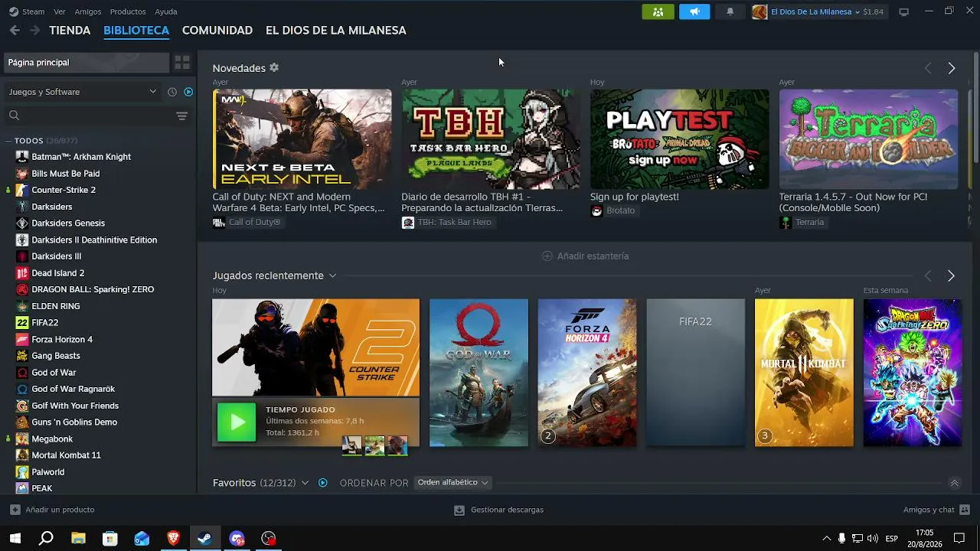Go back using the left arrow
Viewport: 980px width, 551px height.
[15, 30]
